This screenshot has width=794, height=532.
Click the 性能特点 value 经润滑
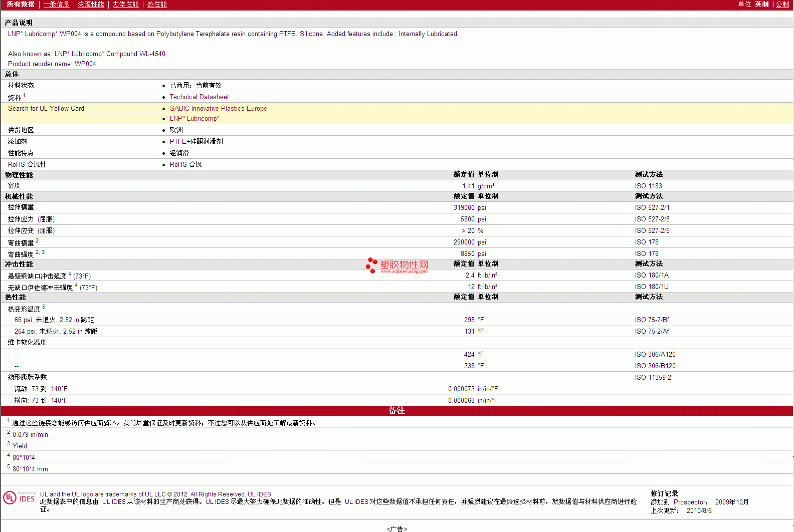coord(179,153)
